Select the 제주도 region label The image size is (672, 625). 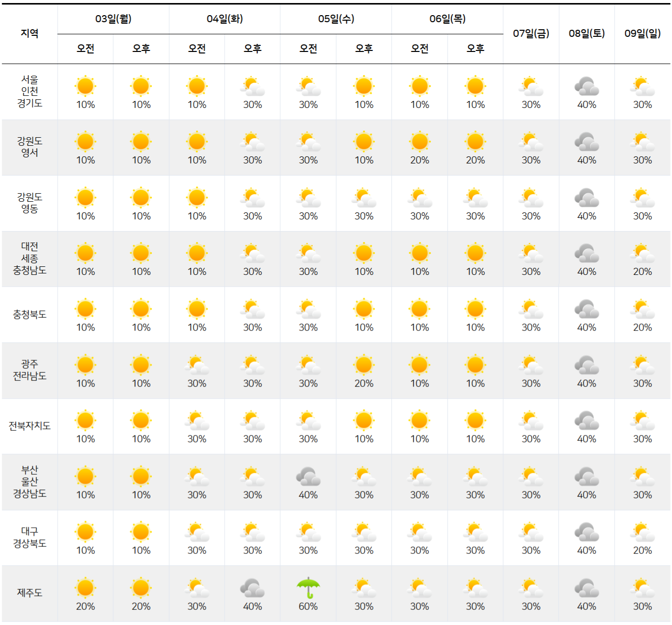tap(30, 593)
